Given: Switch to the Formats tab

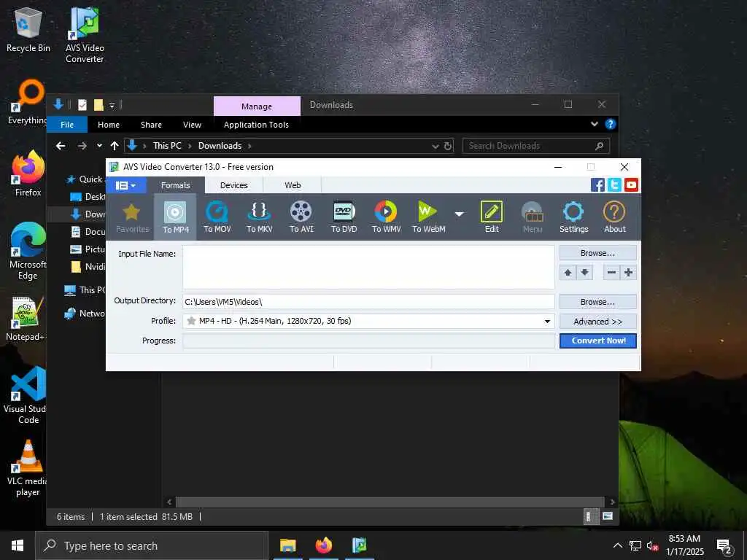Looking at the screenshot, I should coord(175,185).
